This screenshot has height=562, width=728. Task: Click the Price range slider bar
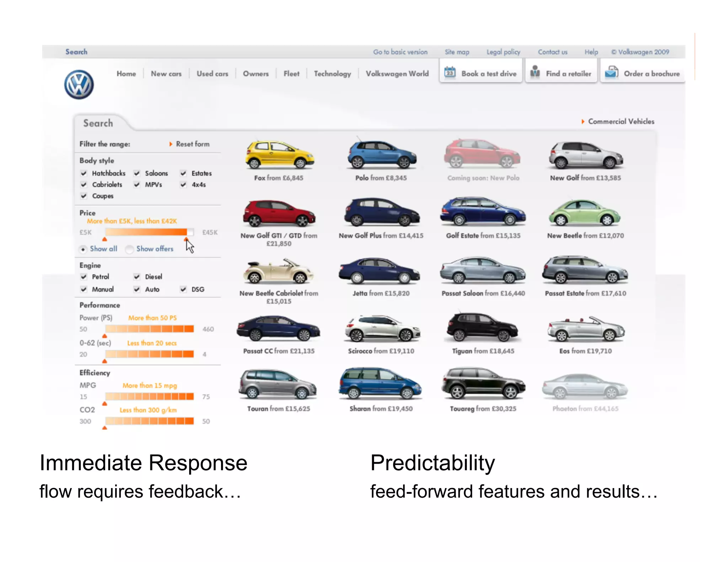click(x=149, y=232)
